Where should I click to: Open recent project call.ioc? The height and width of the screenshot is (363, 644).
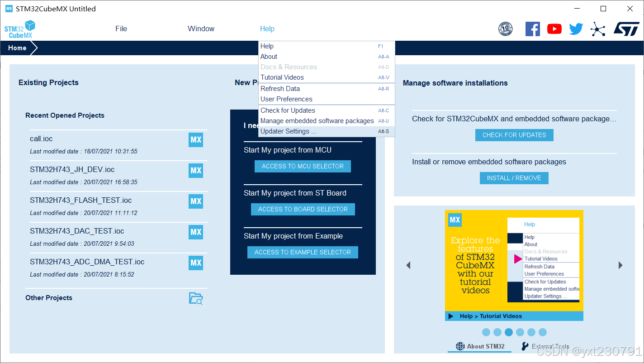[x=41, y=139]
